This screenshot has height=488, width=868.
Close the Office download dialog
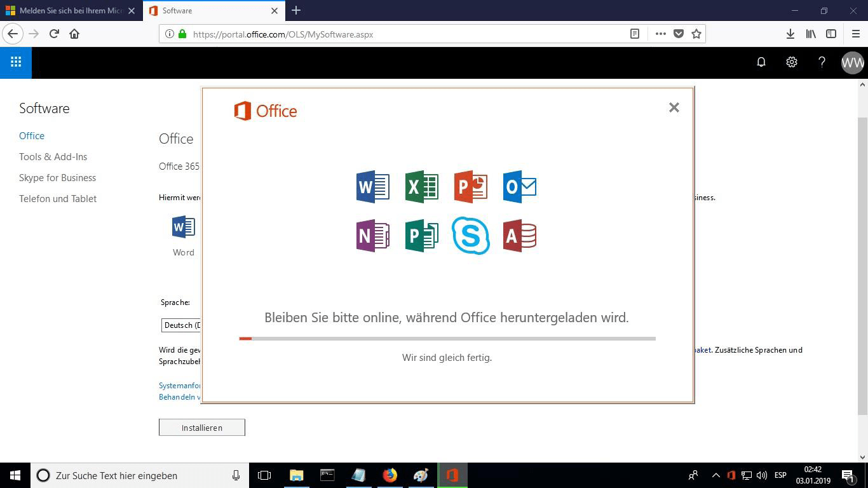click(x=674, y=107)
